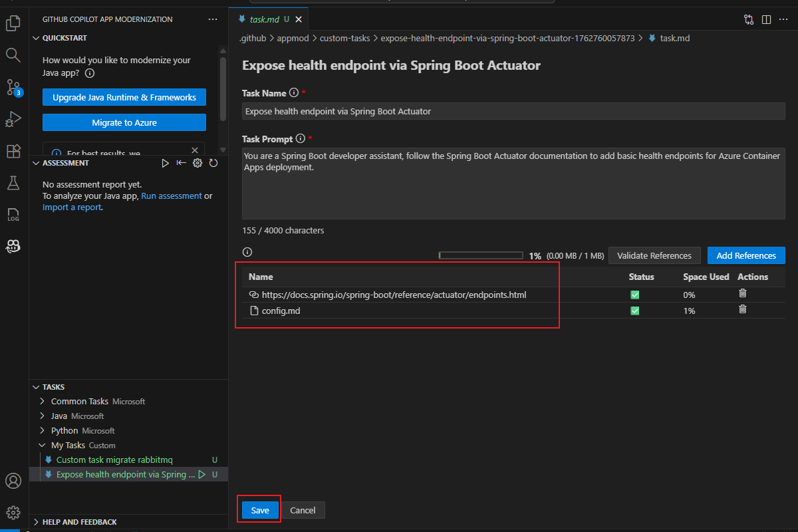Click the Task Name input field
This screenshot has width=798, height=532.
pos(513,112)
